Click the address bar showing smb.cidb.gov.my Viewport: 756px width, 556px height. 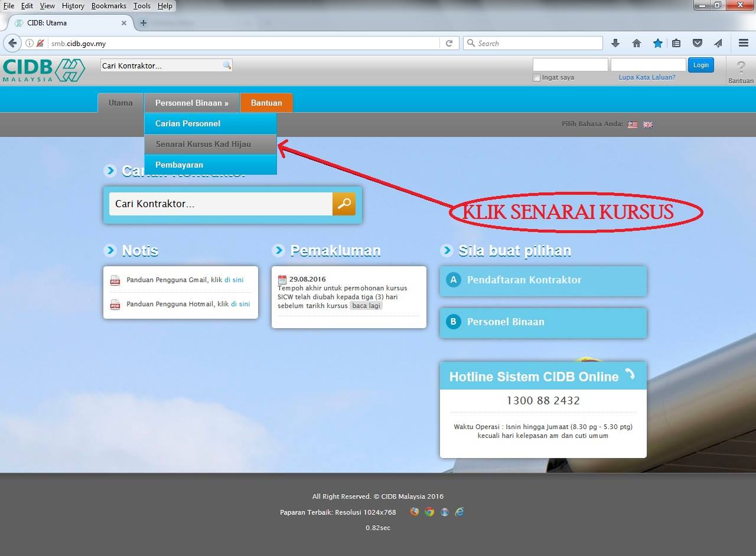coord(242,43)
